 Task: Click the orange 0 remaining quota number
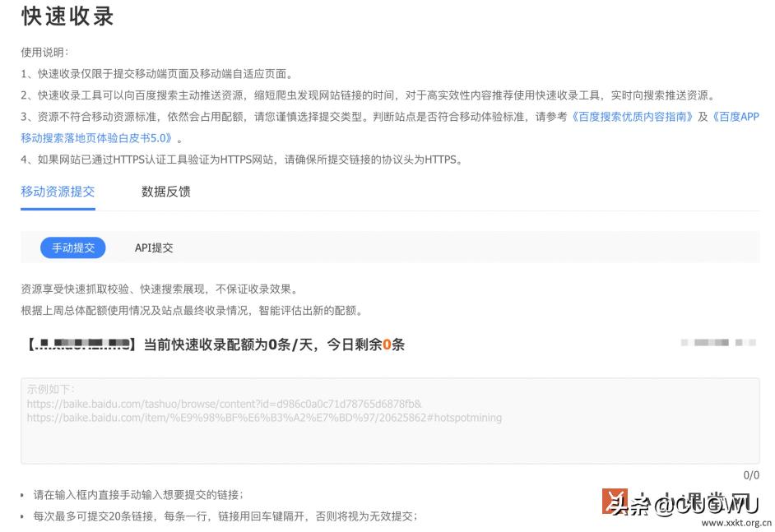click(x=387, y=345)
